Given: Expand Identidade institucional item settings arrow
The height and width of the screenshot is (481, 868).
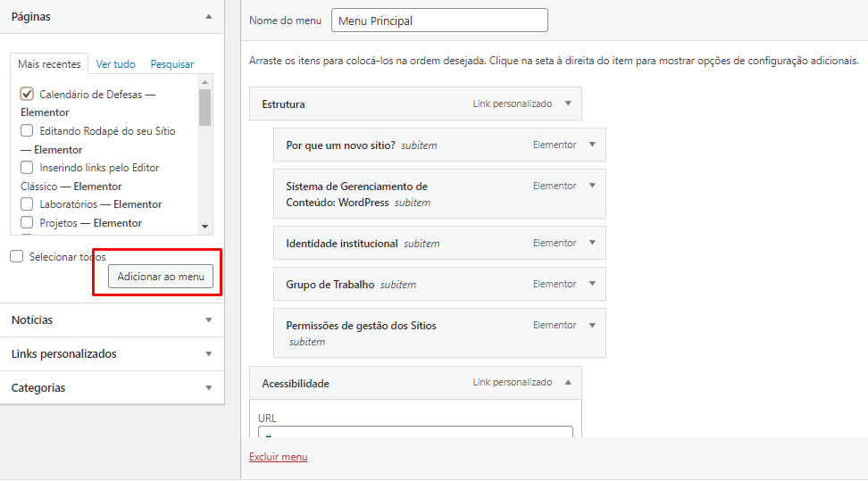Looking at the screenshot, I should point(592,243).
